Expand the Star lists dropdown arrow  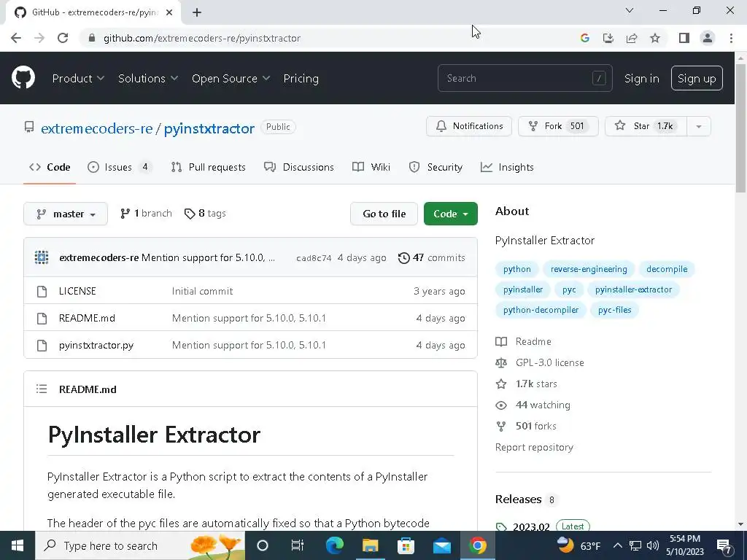tap(699, 126)
